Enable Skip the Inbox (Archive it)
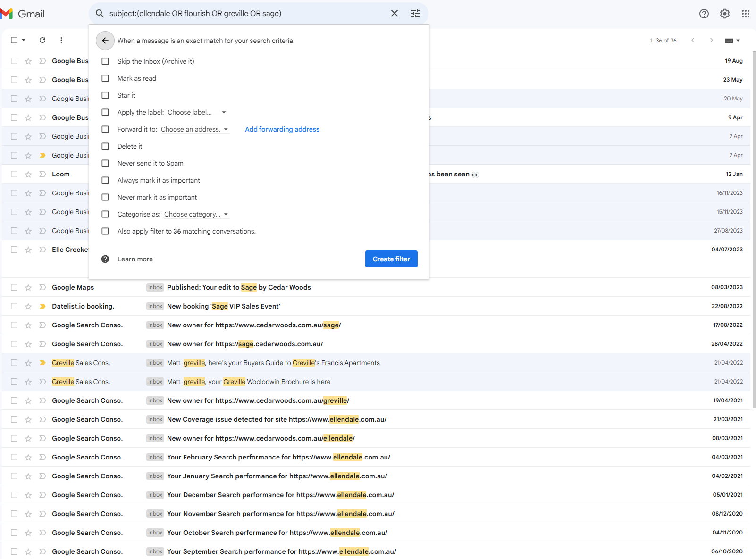The image size is (756, 559). [105, 61]
